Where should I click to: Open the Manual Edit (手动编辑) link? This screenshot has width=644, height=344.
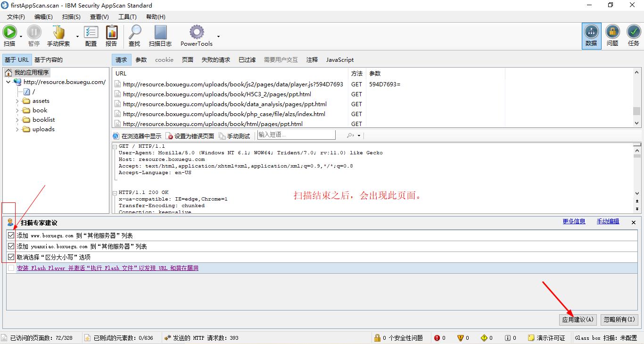(608, 221)
